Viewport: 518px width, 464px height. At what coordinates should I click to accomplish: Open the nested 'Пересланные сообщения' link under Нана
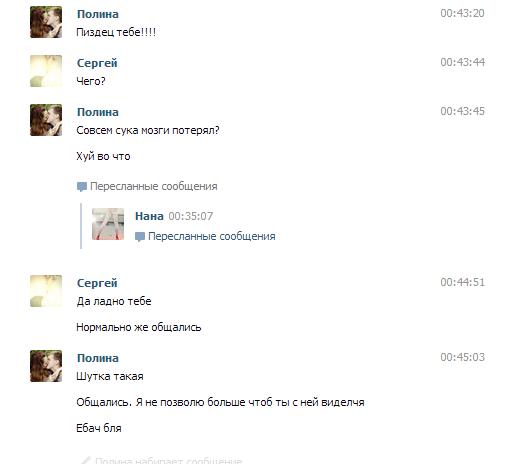click(x=212, y=236)
